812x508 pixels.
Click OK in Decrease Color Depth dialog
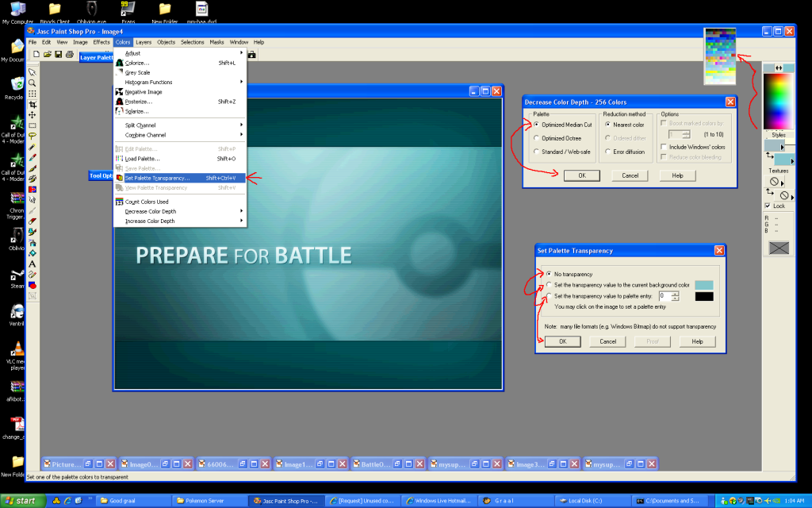582,175
